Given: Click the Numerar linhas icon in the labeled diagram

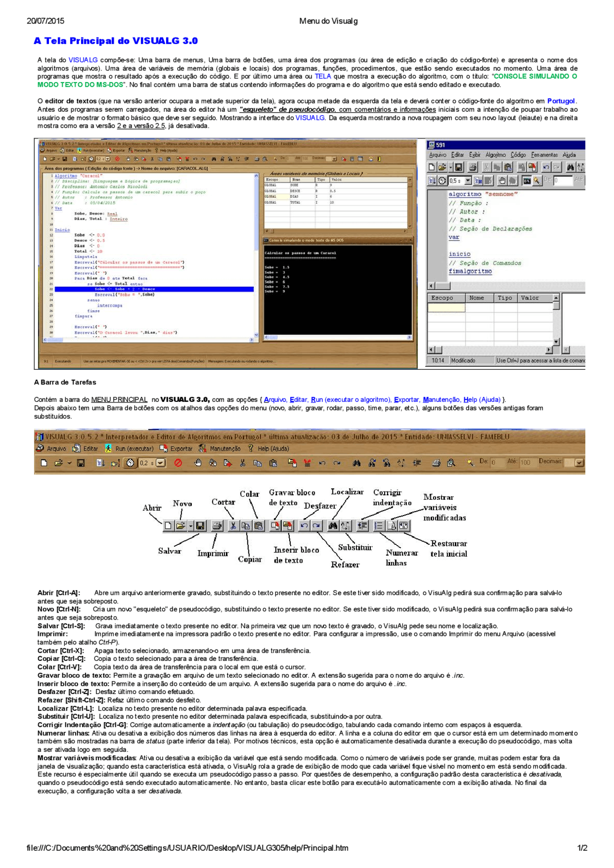Looking at the screenshot, I should pos(378,526).
